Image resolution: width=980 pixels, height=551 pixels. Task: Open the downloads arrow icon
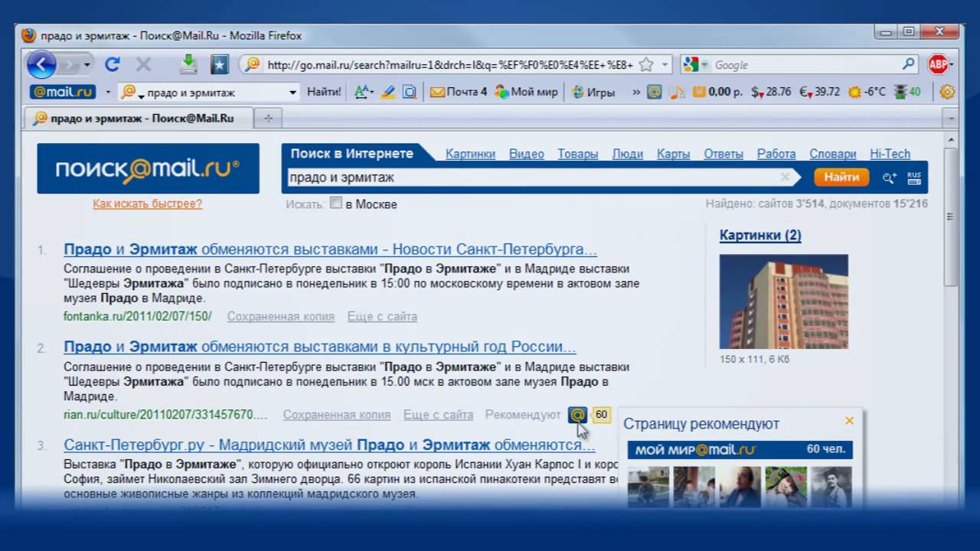pos(188,64)
